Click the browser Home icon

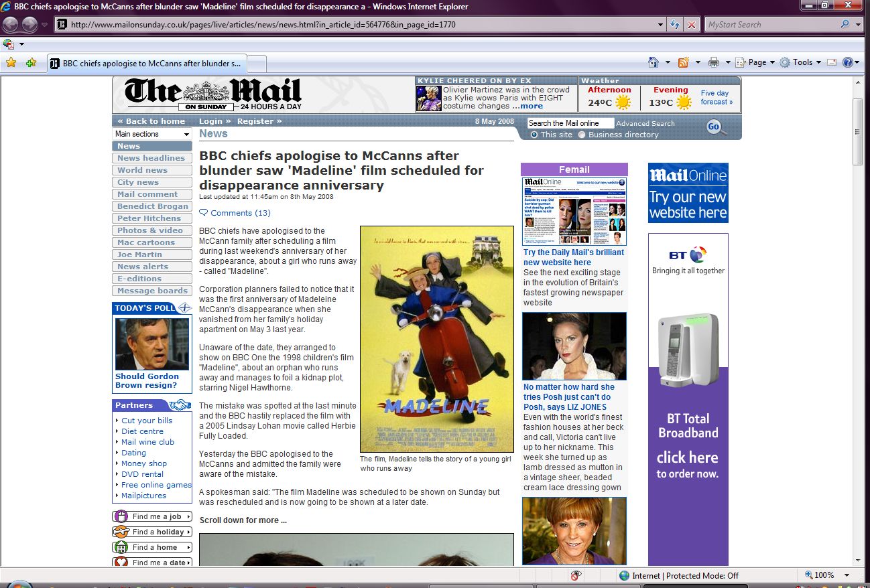tap(654, 62)
